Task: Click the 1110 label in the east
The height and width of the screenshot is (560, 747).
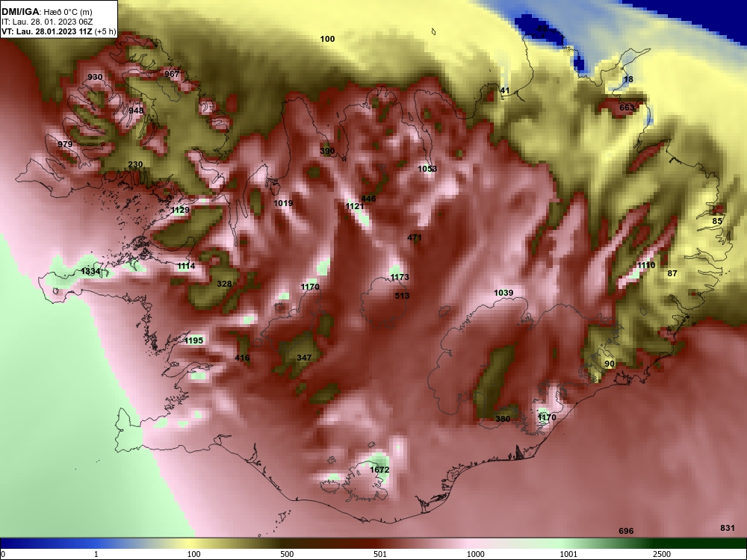Action: (646, 265)
